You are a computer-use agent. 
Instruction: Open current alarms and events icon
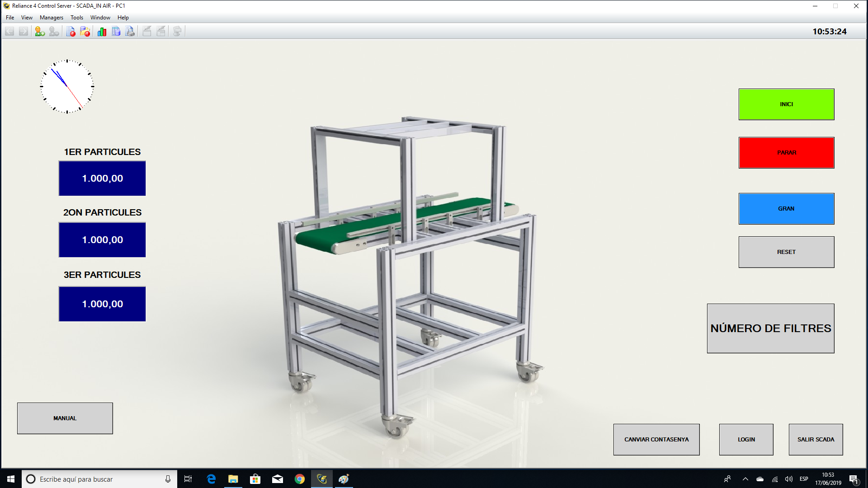[71, 31]
